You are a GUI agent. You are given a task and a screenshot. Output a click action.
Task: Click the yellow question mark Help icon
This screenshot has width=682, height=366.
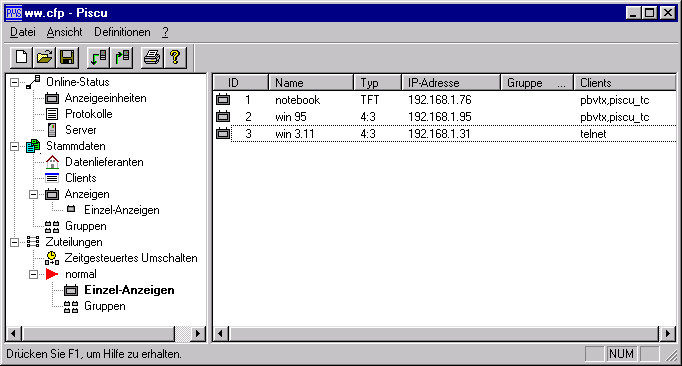point(175,57)
